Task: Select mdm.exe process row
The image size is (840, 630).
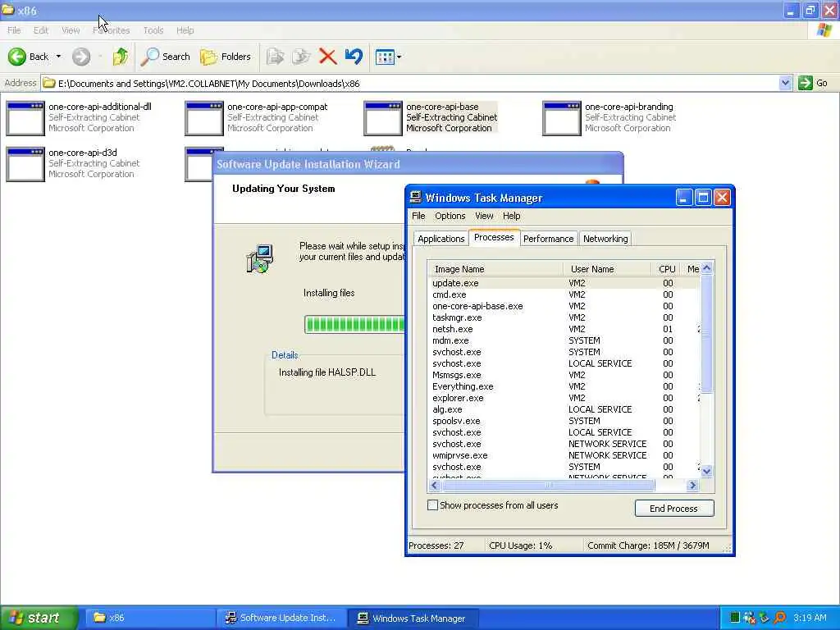Action: (x=564, y=340)
